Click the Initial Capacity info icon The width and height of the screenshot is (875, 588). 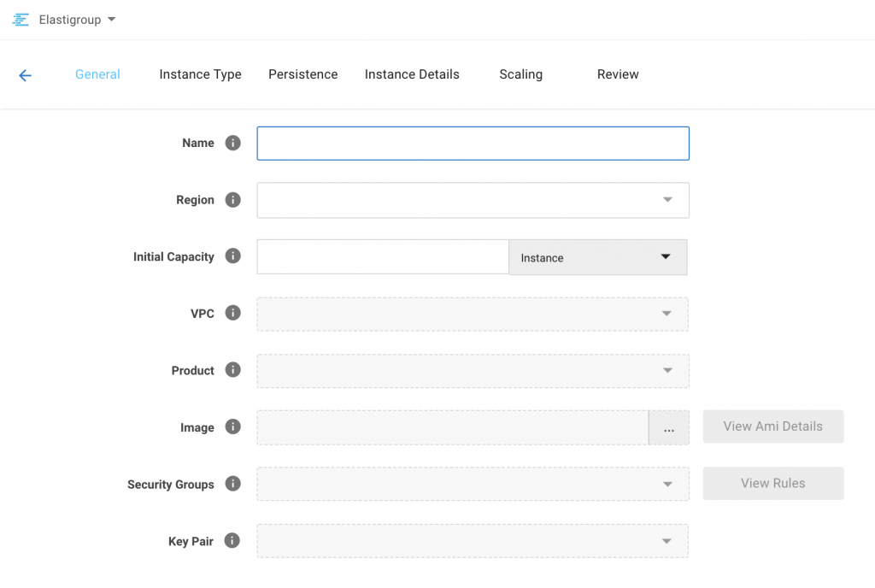coord(232,256)
